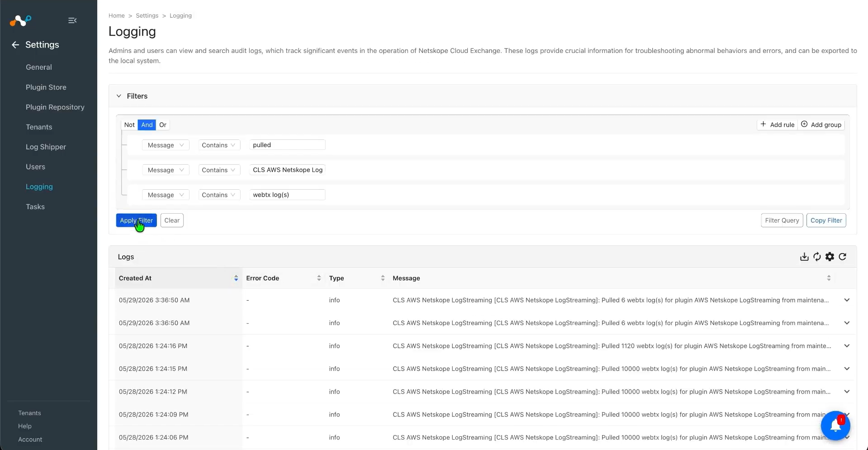Edit the 'pulled' filter value field
This screenshot has height=450, width=868.
click(x=287, y=145)
